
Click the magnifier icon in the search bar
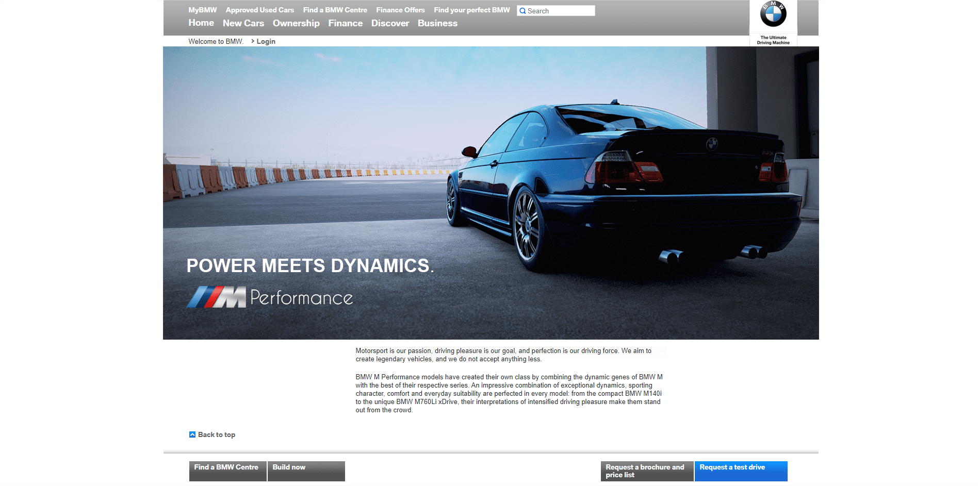(522, 10)
